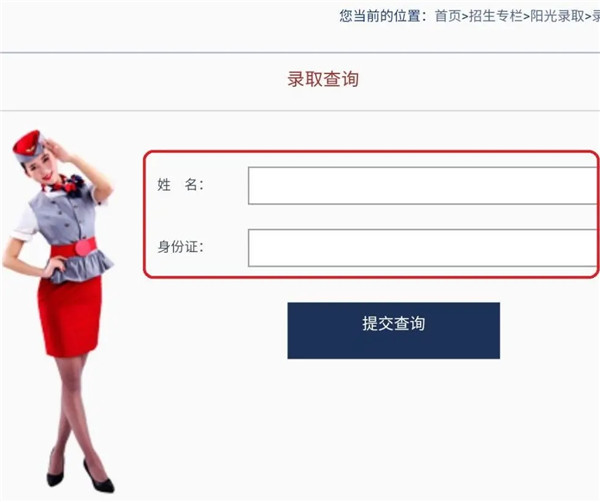
Task: Click the 首页 breadcrumb link
Action: [448, 16]
